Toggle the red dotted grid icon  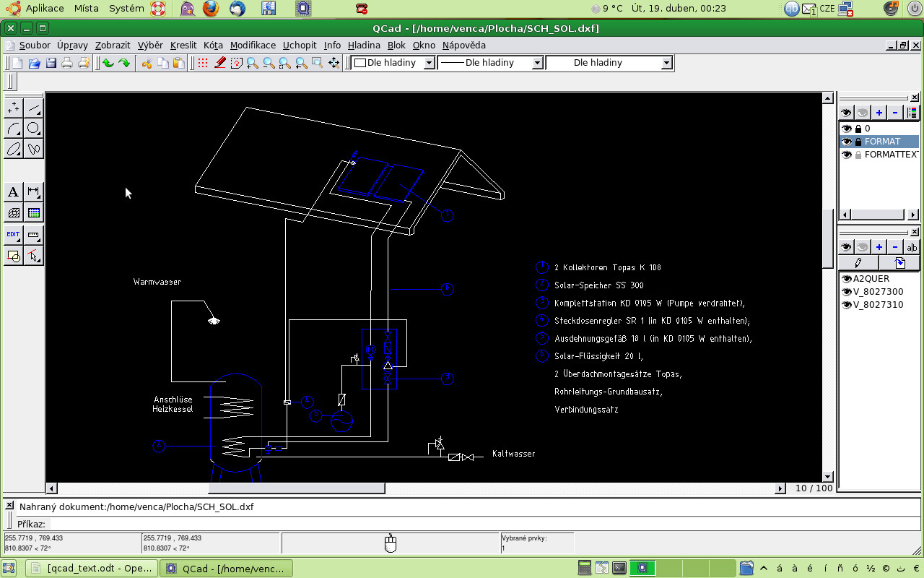(x=203, y=63)
